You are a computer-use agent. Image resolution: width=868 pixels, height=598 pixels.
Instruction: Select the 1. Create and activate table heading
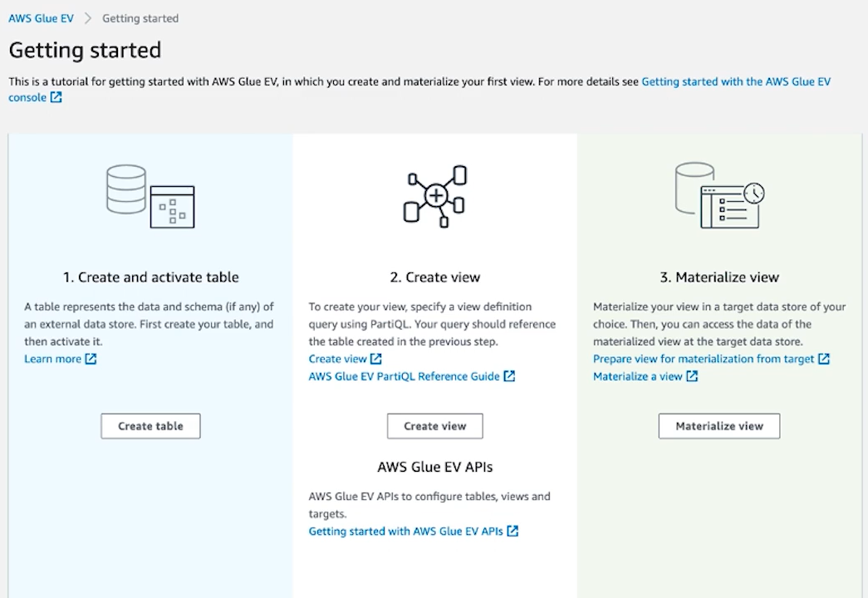150,277
